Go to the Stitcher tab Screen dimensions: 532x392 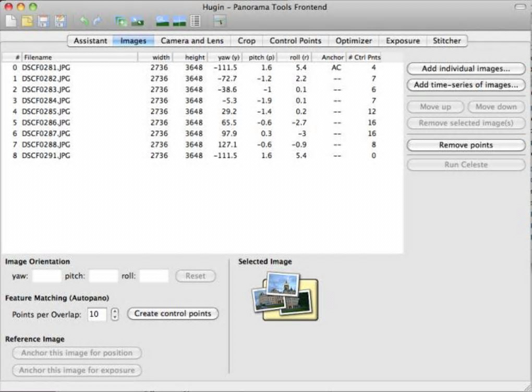point(446,41)
